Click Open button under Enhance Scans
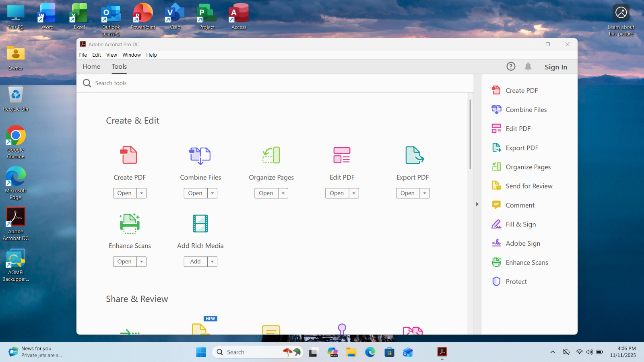 tap(125, 261)
